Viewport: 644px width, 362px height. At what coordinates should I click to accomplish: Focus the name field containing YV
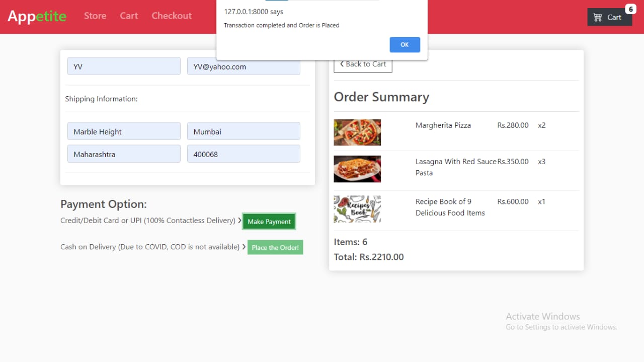124,66
